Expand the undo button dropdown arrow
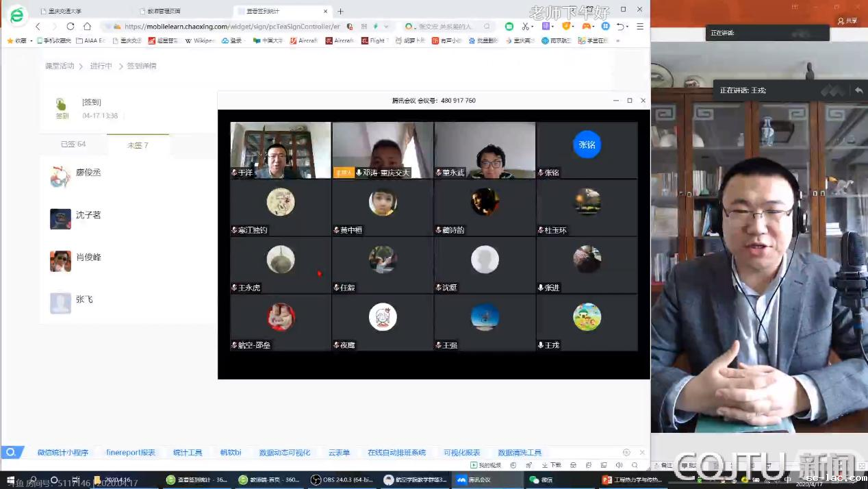 coord(628,26)
